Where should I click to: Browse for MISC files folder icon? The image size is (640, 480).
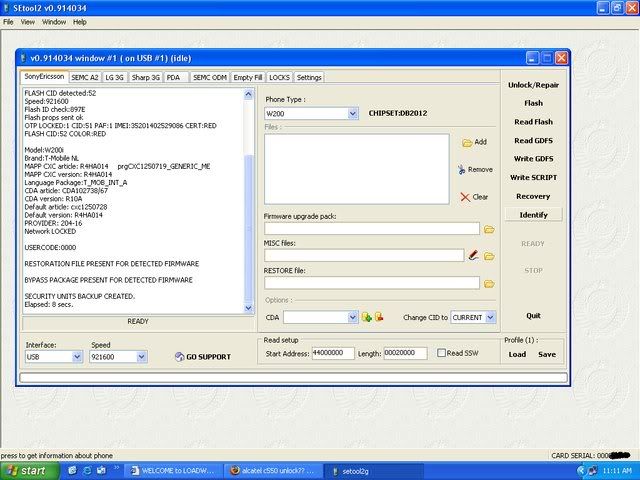point(489,256)
